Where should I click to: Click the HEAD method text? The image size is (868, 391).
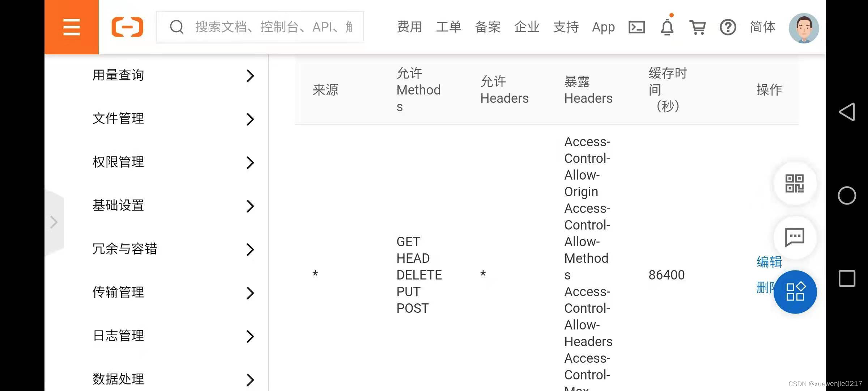pos(413,258)
